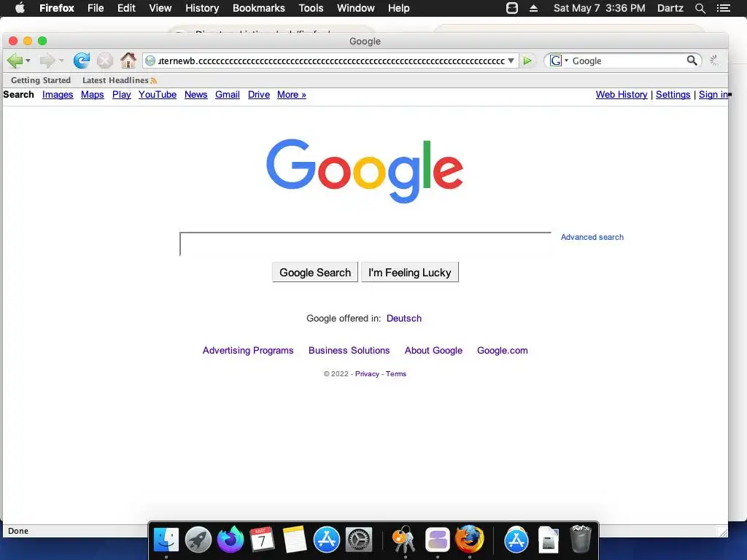Open the Maps link

tap(93, 94)
